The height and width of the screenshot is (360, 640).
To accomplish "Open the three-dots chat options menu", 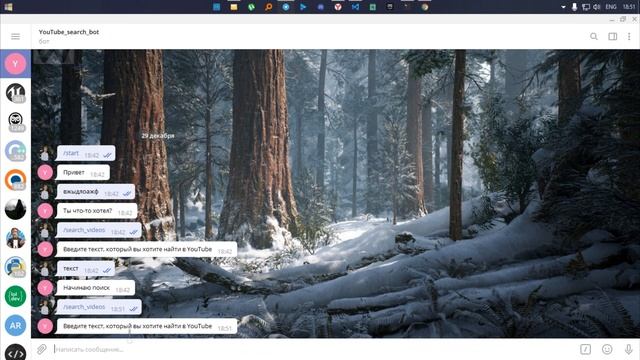I will point(629,36).
